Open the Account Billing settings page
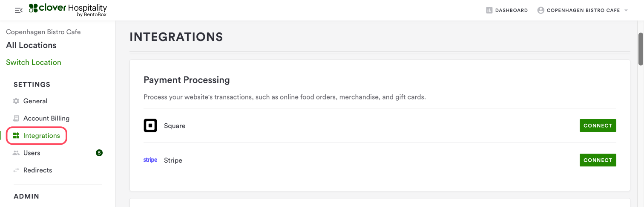Screen dimensions: 644x207 click(46, 118)
